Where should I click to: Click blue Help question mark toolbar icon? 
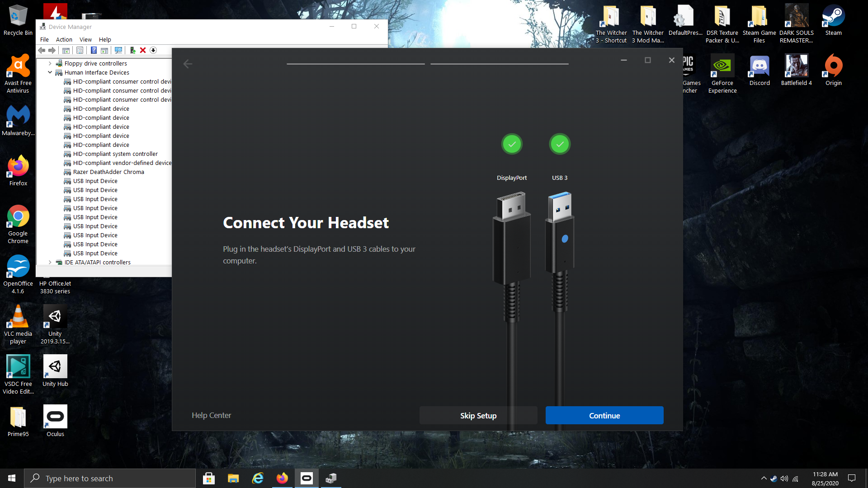click(x=94, y=50)
